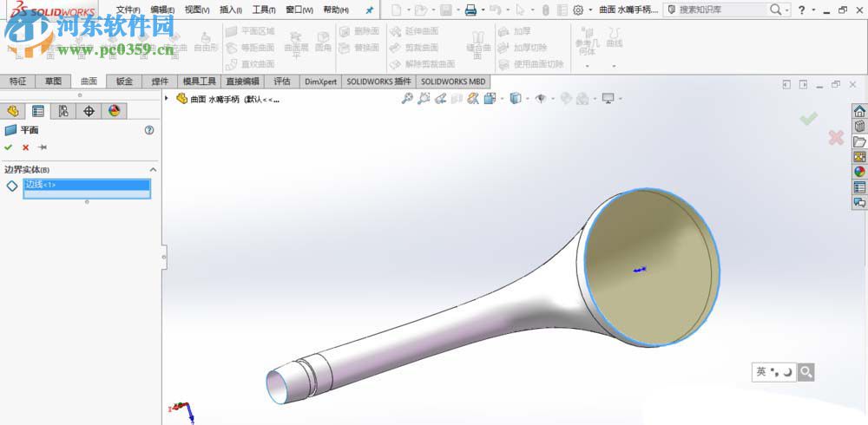Open help for the 平面 property panel
The image size is (868, 425).
point(149,130)
